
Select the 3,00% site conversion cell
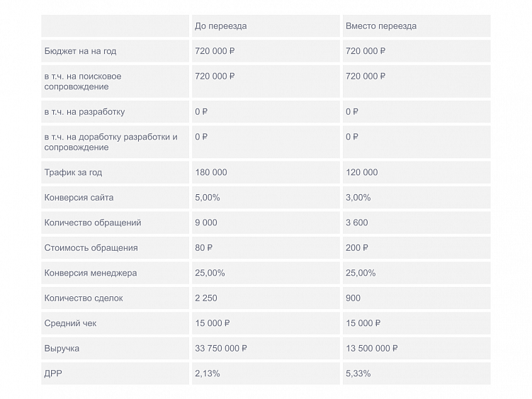[x=358, y=198]
